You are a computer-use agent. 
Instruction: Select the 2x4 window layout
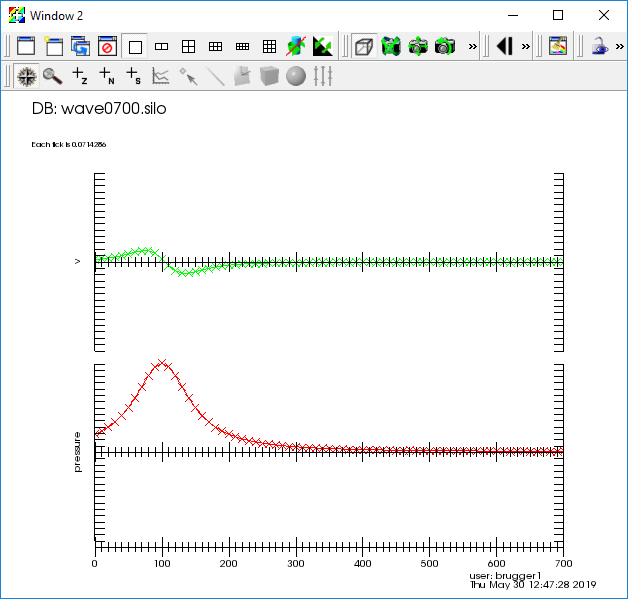pos(242,46)
